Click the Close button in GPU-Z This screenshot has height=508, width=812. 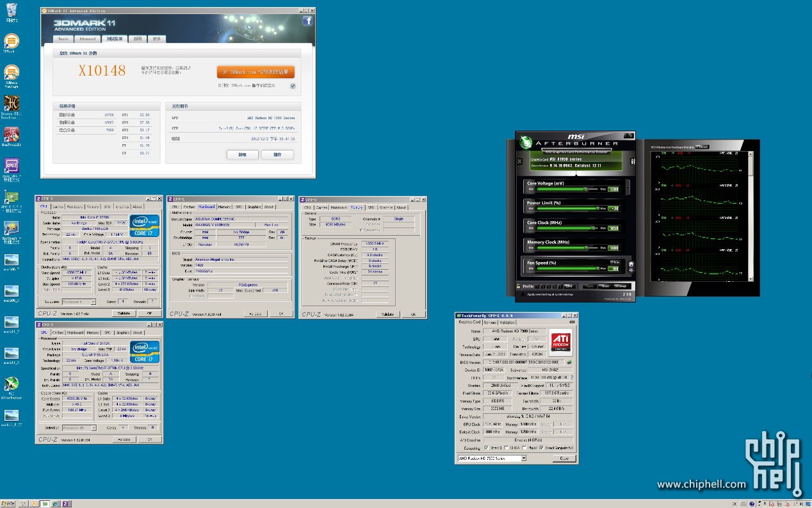pyautogui.click(x=564, y=459)
